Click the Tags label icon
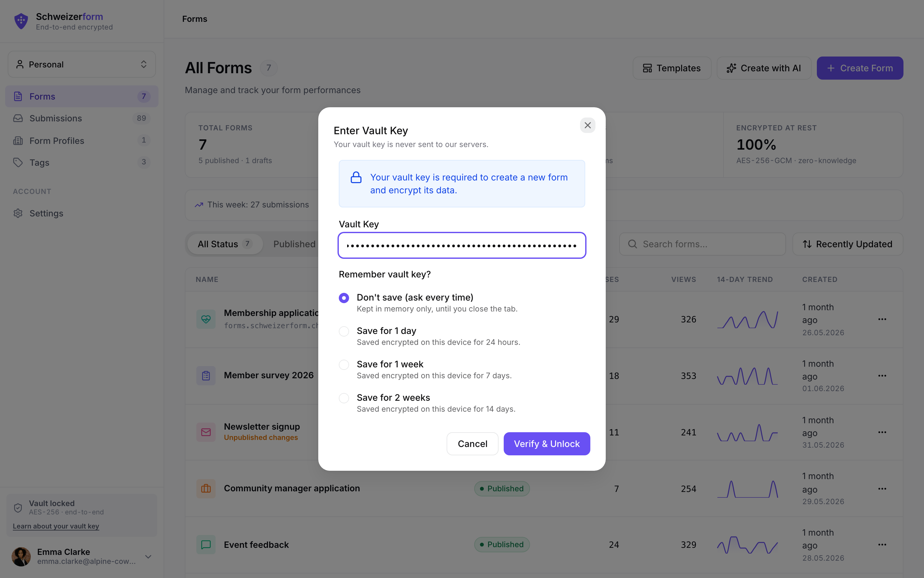 point(18,162)
